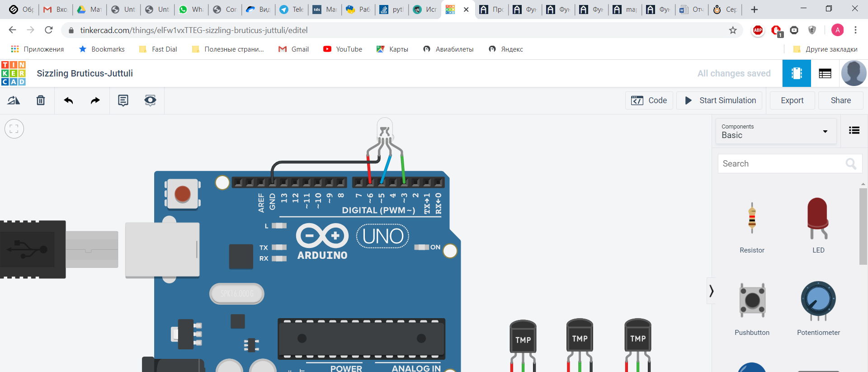The image size is (868, 372).
Task: Click the components panel scrollbar
Action: (863, 226)
